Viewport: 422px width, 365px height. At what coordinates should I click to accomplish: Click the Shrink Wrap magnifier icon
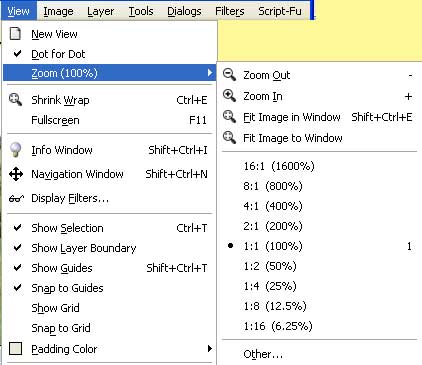pos(15,100)
